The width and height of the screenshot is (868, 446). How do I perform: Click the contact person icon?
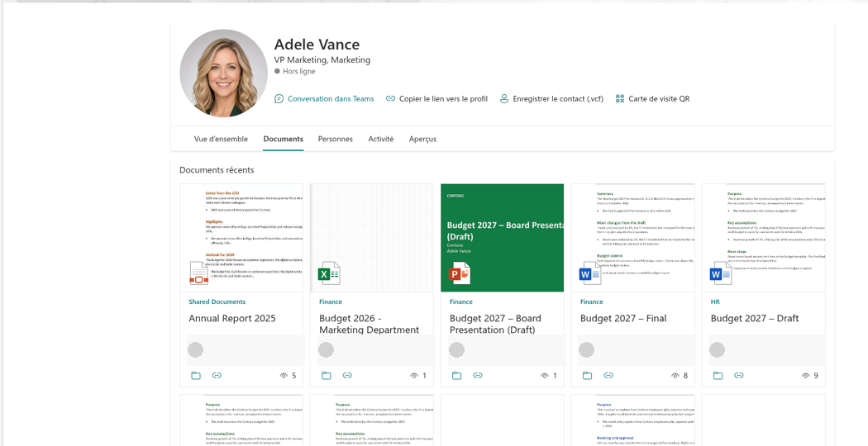(x=504, y=99)
